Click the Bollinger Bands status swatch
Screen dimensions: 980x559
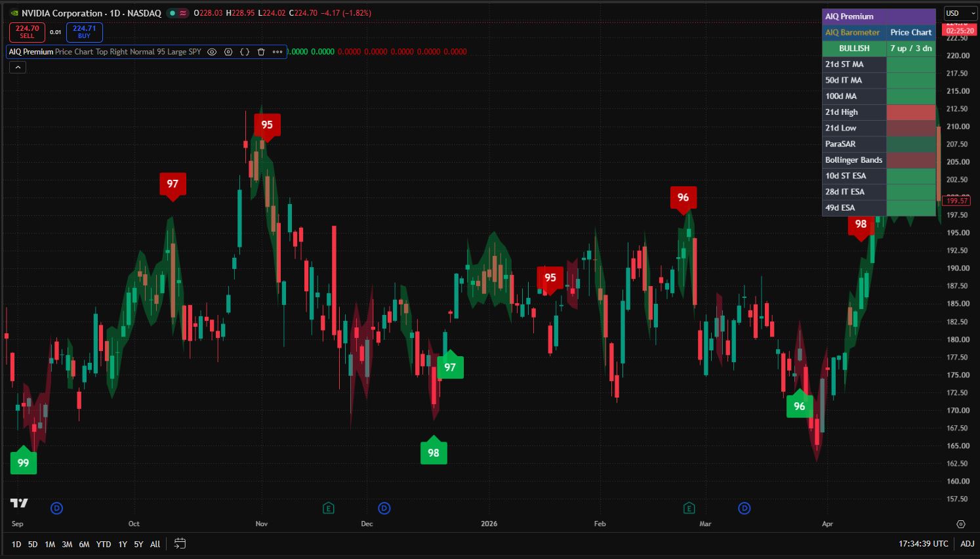[911, 160]
